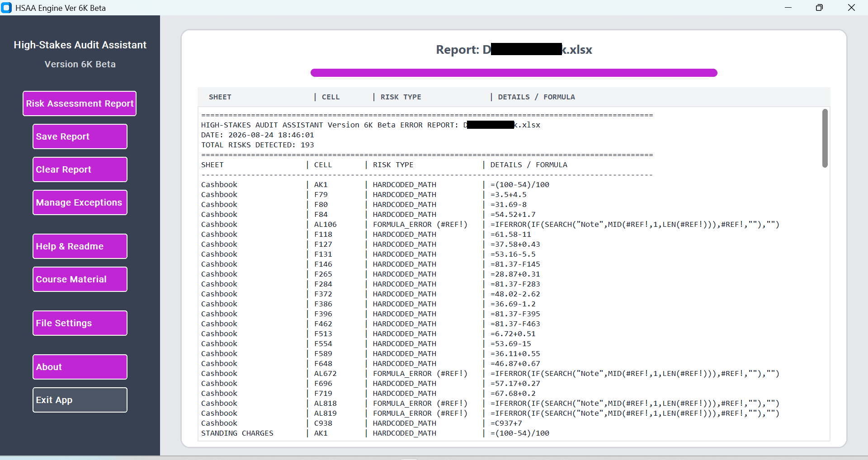
Task: Select the AL672 FORMULA_ERROR row
Action: pos(491,374)
